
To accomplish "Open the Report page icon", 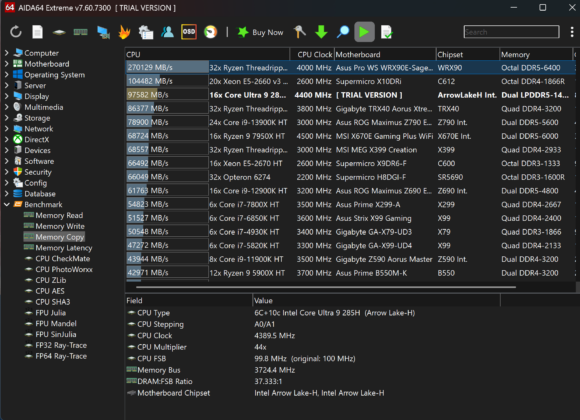I will [x=37, y=32].
